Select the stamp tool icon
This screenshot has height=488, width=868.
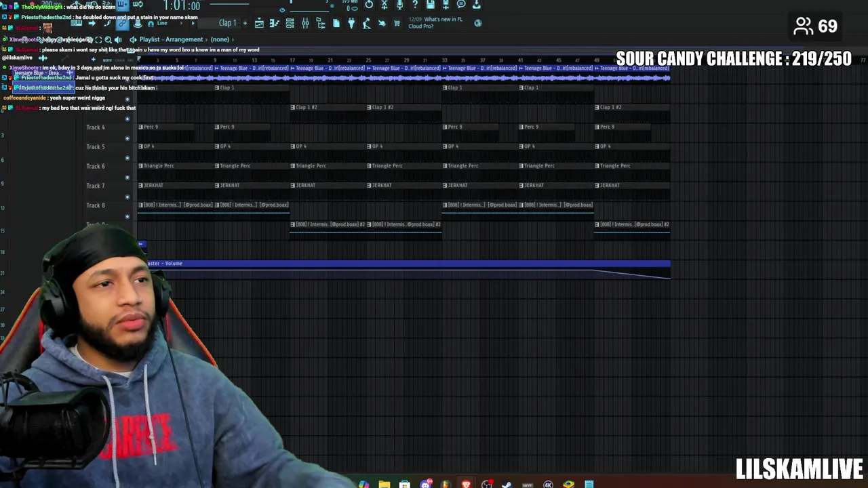click(x=138, y=23)
